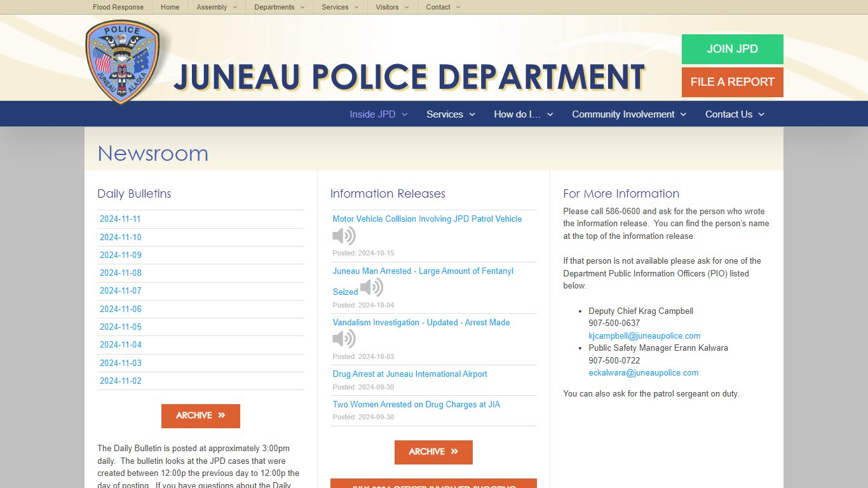The height and width of the screenshot is (488, 868).
Task: Open Motor Vehicle Collision Involving JPD Patrol Vehicle
Action: tap(427, 219)
